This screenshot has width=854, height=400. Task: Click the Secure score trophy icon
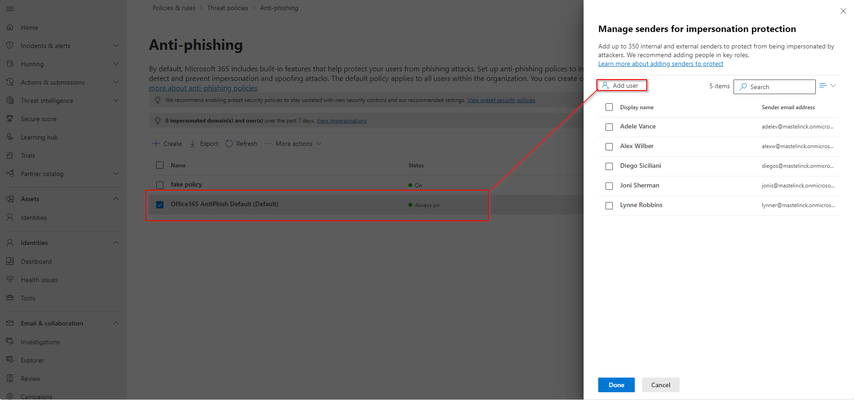[x=9, y=119]
